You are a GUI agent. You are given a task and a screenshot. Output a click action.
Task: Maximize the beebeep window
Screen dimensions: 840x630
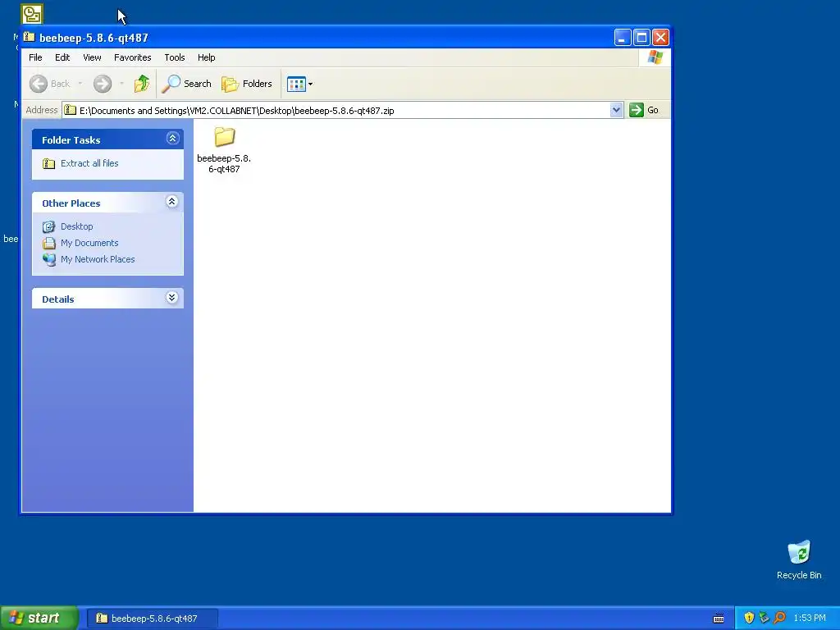(641, 37)
